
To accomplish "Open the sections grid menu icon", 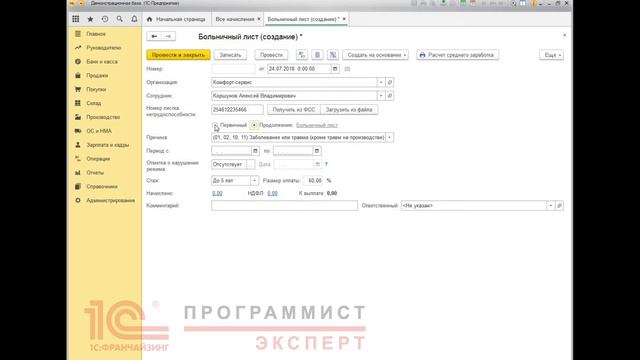I will coord(76,19).
